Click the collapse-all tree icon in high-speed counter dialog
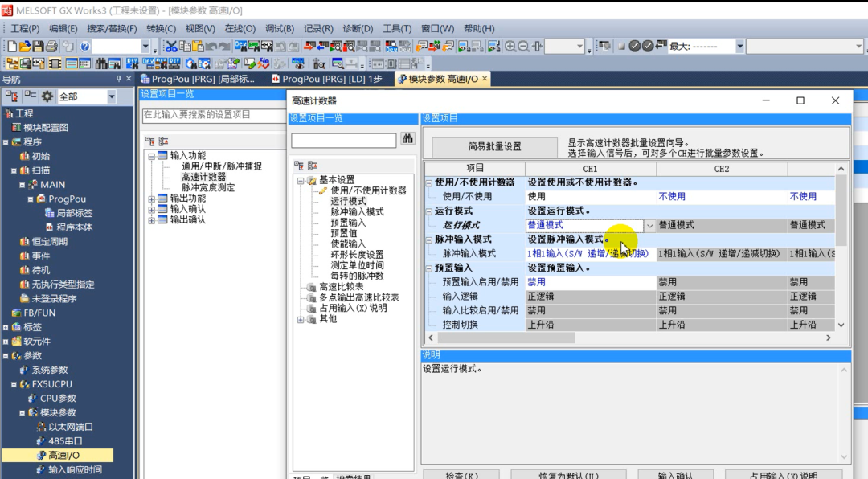 (x=312, y=166)
